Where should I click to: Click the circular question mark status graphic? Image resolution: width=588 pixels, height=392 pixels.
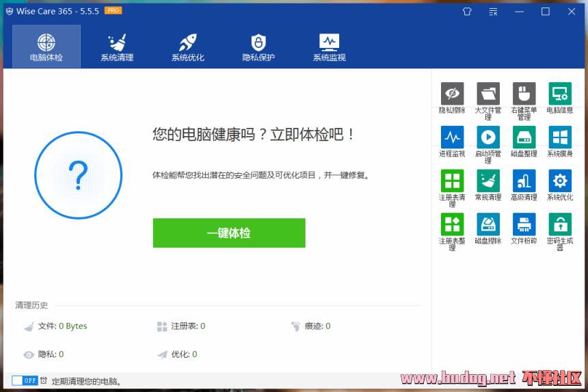(78, 175)
